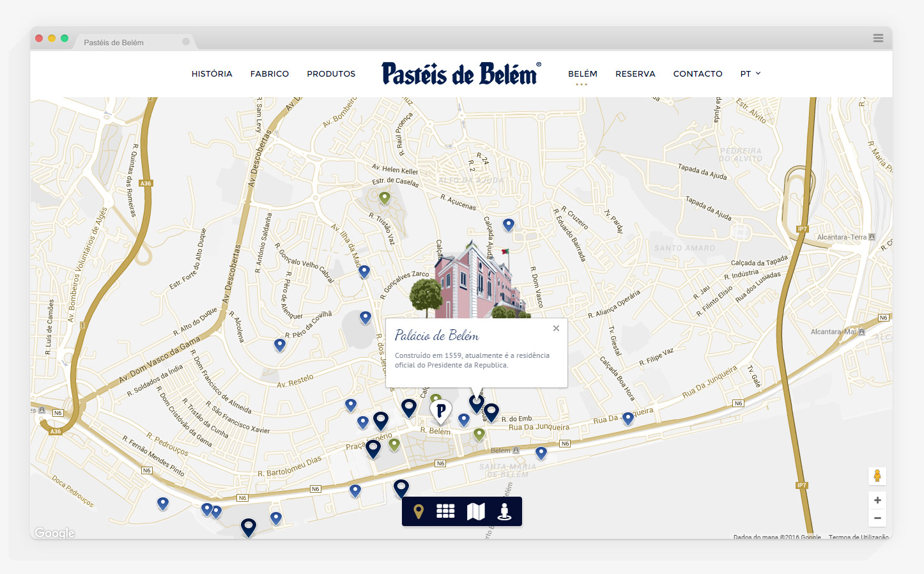Switch to grid view in bottom toolbar
The height and width of the screenshot is (574, 924).
tap(445, 511)
